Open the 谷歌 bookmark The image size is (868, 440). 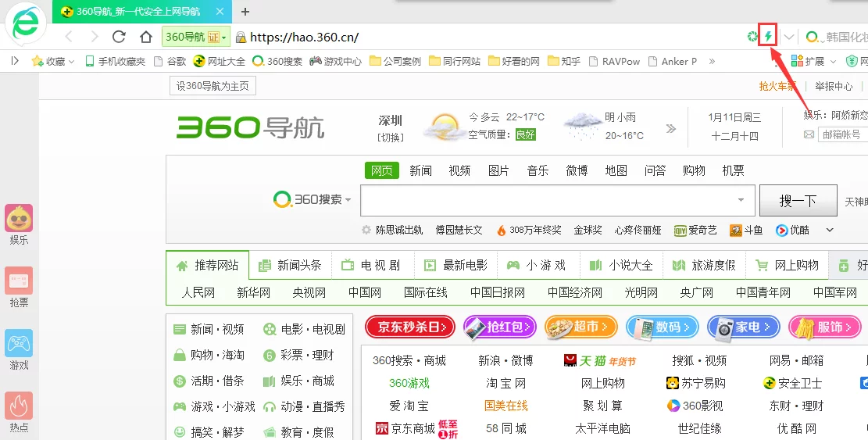pyautogui.click(x=170, y=62)
